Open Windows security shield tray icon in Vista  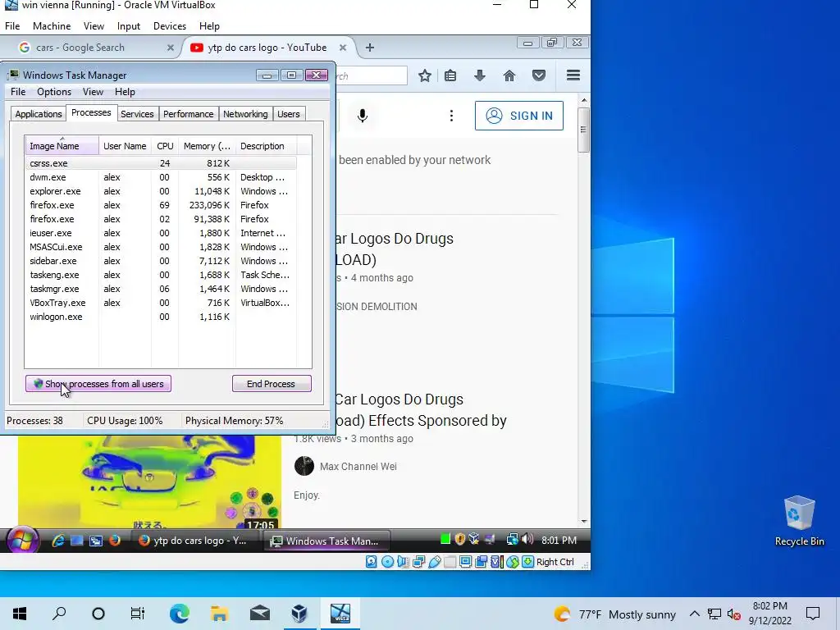point(459,539)
